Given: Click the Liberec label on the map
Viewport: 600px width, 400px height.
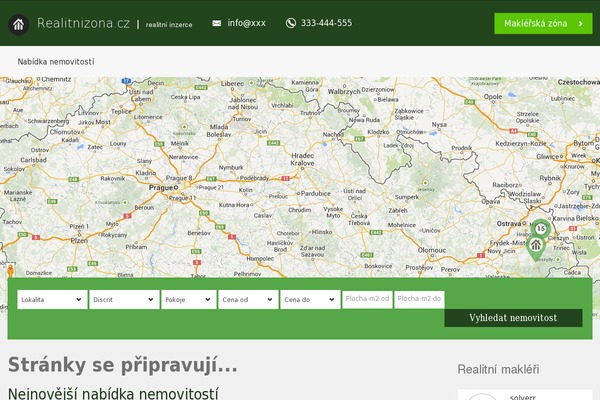Looking at the screenshot, I should pos(232,83).
